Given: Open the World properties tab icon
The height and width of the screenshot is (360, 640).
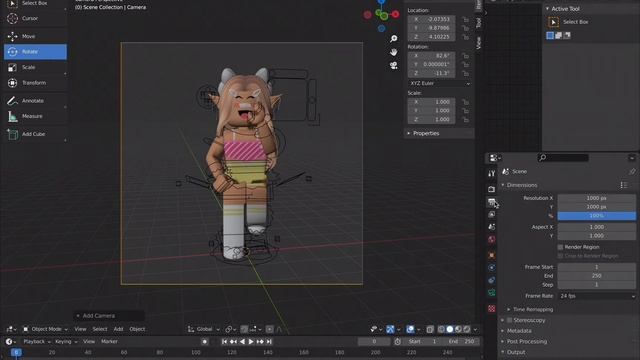Looking at the screenshot, I should click(x=491, y=239).
